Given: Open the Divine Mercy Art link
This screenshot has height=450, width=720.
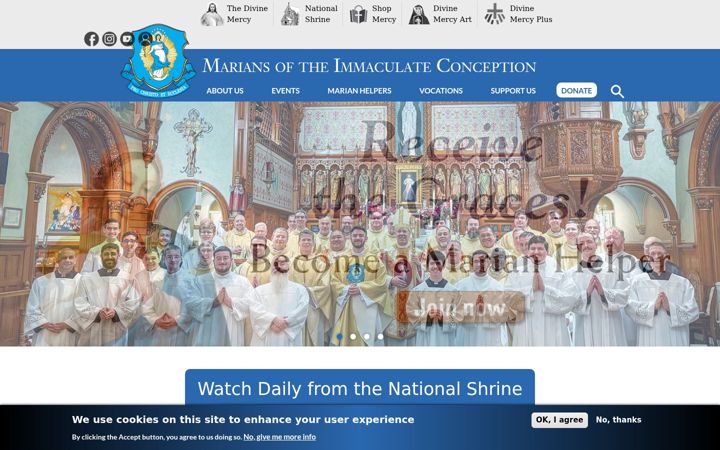Looking at the screenshot, I should (x=452, y=14).
